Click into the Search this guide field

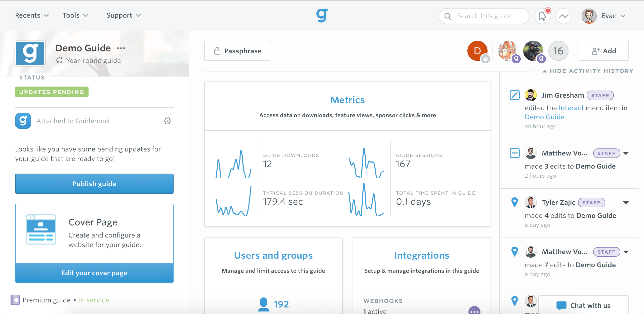(484, 16)
